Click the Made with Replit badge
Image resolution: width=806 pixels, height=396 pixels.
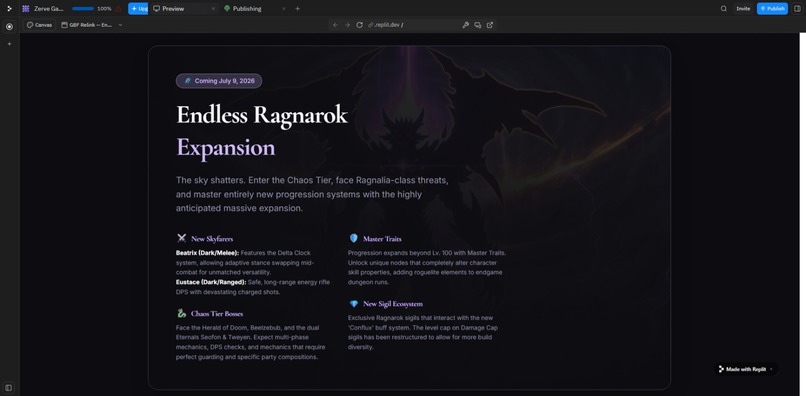[x=745, y=369]
